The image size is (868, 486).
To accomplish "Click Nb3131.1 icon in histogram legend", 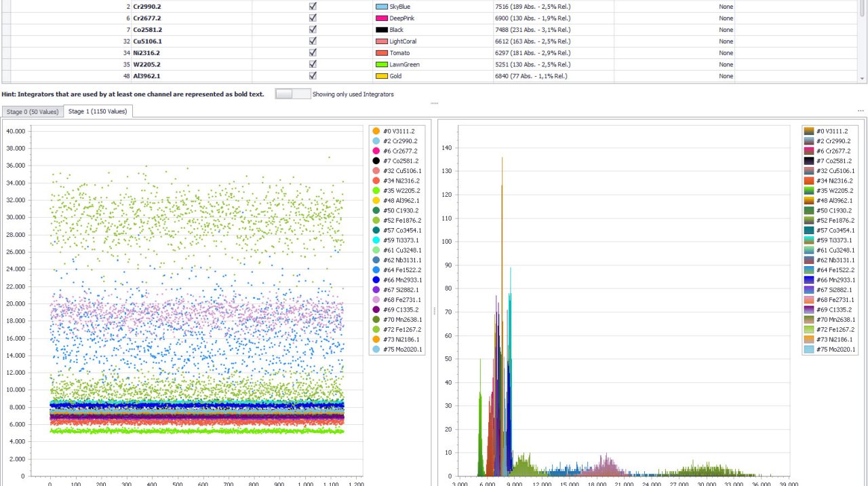I will click(808, 260).
